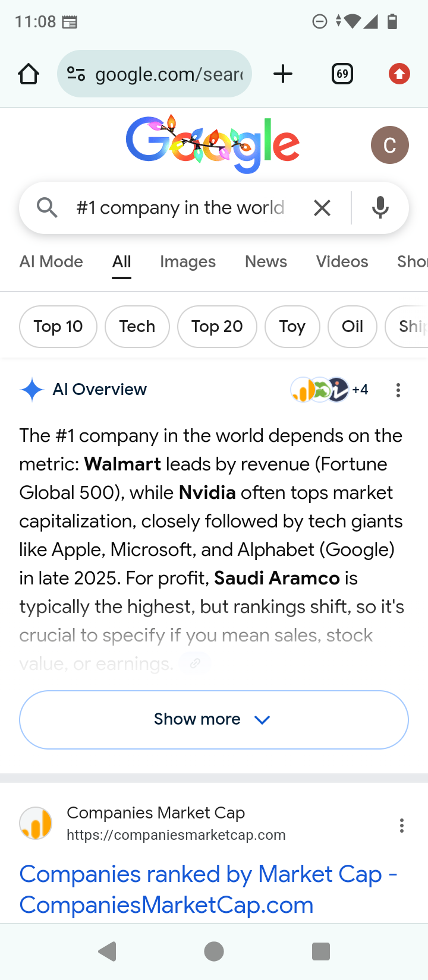This screenshot has width=428, height=980.
Task: Expand AI Overview with Show more
Action: [x=213, y=719]
